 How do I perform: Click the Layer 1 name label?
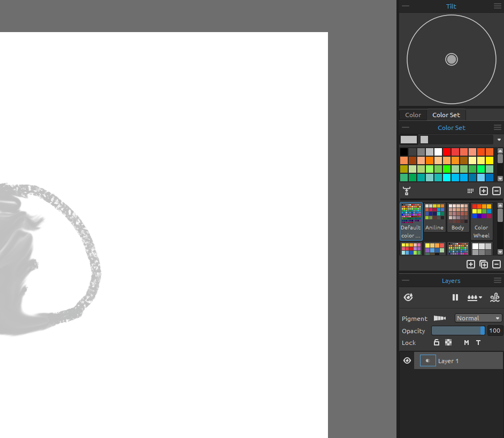point(448,361)
